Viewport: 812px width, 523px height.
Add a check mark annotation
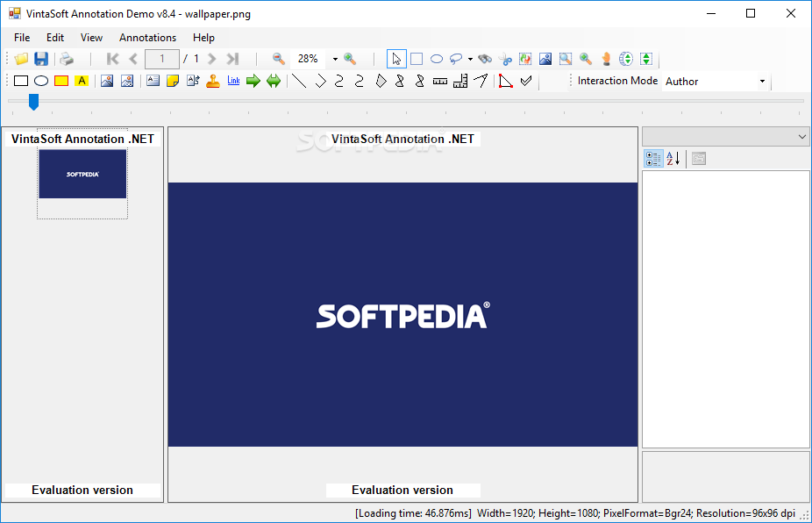tap(526, 81)
